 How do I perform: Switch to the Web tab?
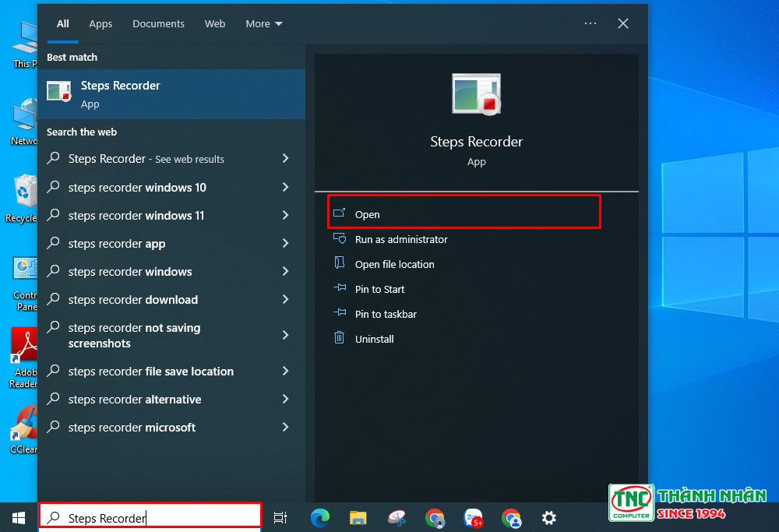tap(215, 24)
